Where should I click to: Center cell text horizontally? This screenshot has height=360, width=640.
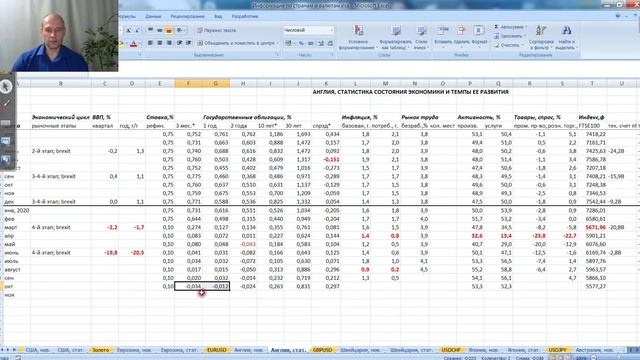[x=160, y=43]
